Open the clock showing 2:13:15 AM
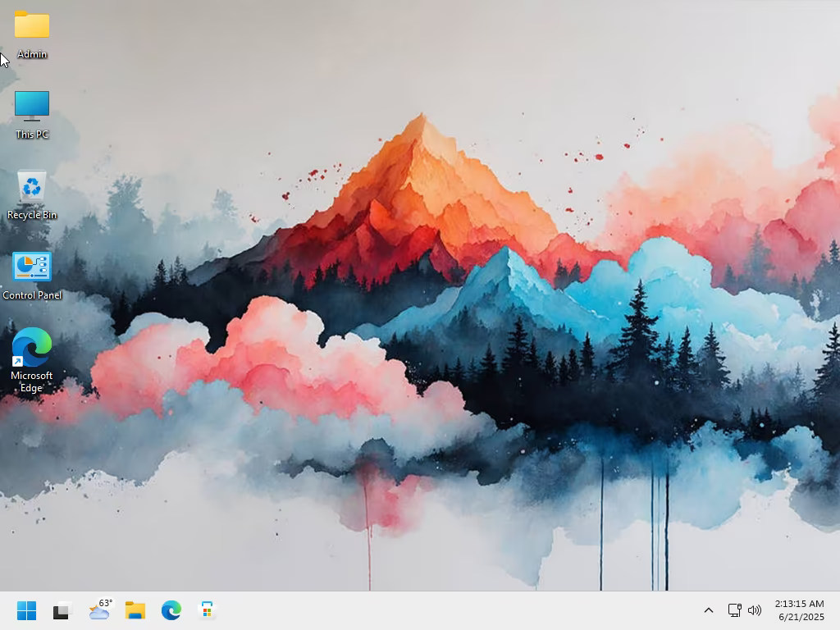Viewport: 840px width, 630px height. tap(799, 604)
